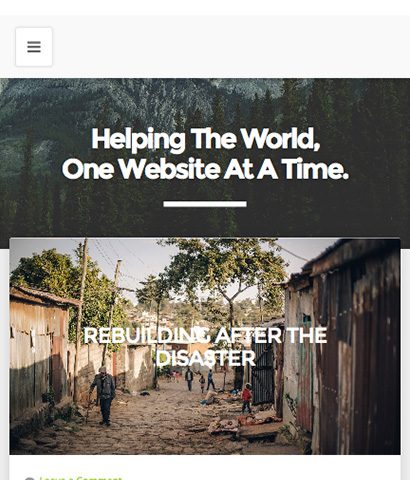Click the 'Helping The World' headline
Image resolution: width=410 pixels, height=480 pixels.
[206, 139]
